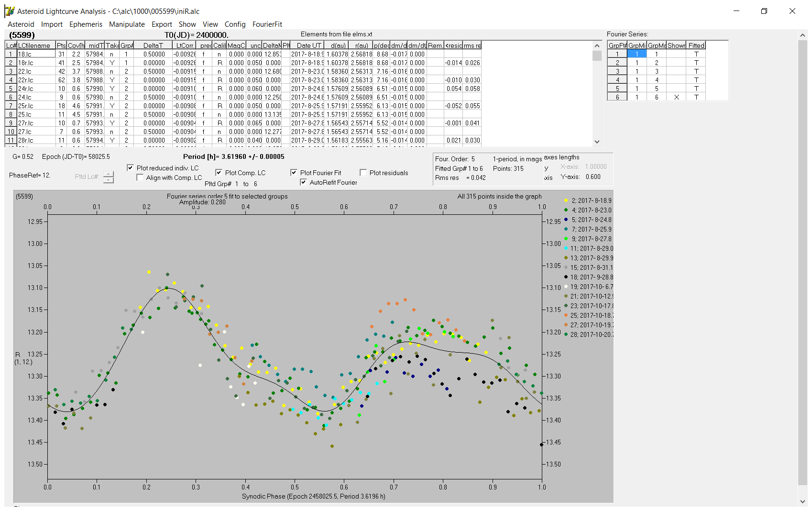Select lightcurve file 25r.lc row

click(x=243, y=106)
